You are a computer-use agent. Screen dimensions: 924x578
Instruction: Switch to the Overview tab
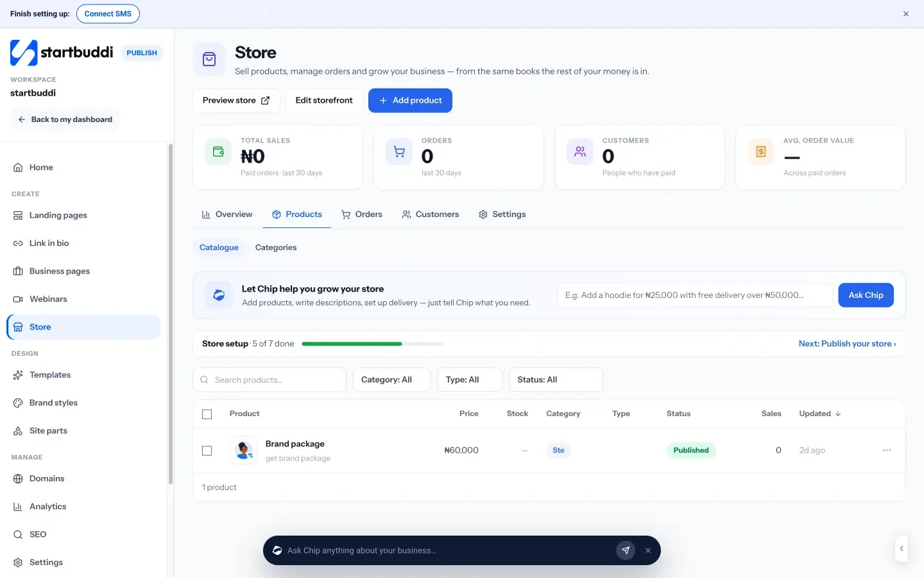[x=227, y=215]
